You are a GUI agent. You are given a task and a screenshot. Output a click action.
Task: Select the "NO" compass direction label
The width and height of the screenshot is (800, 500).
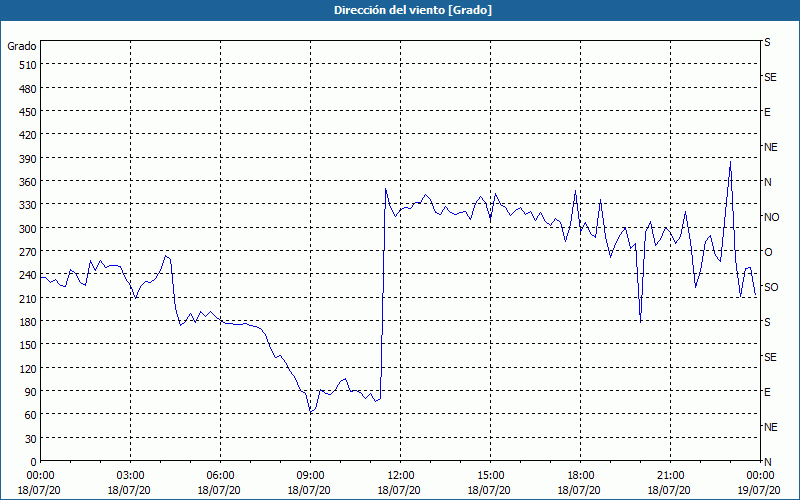771,217
